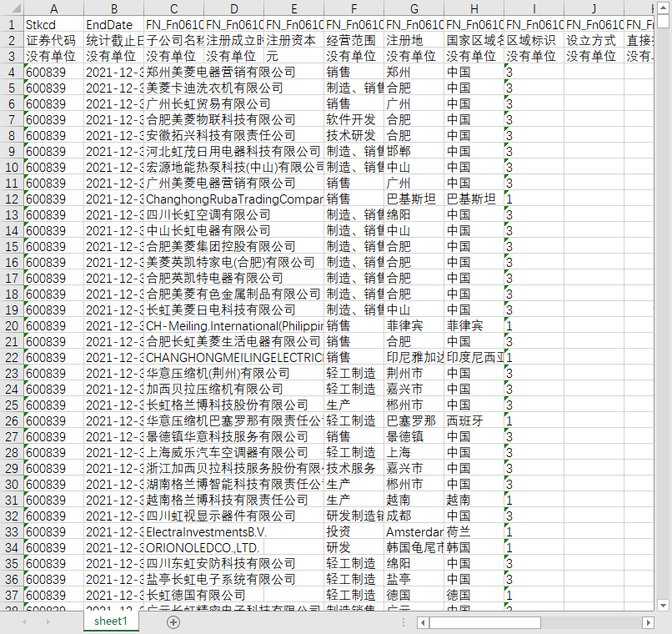Select column I header
672x634 pixels.
click(534, 8)
